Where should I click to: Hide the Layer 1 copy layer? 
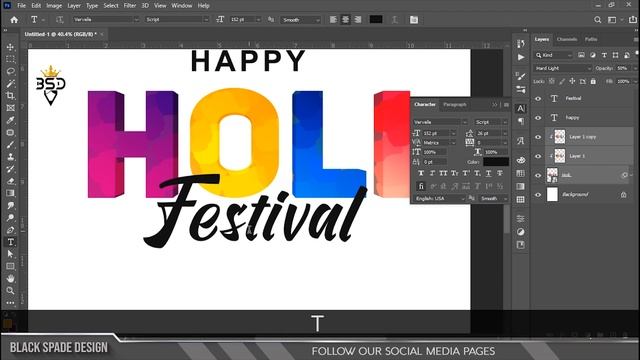pyautogui.click(x=538, y=137)
